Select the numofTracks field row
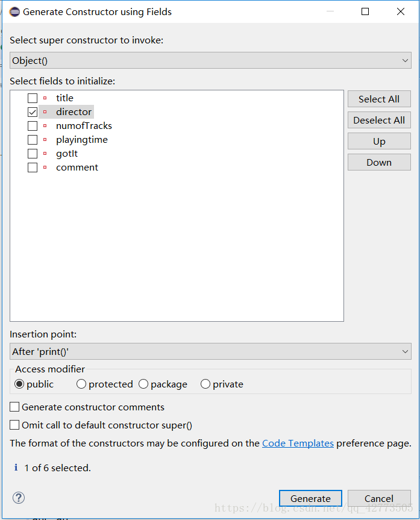This screenshot has height=520, width=420. [84, 126]
